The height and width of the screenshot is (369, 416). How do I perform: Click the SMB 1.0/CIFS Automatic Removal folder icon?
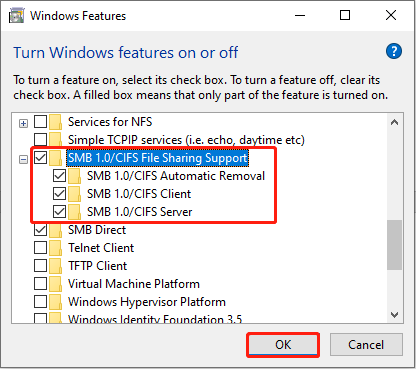(74, 176)
